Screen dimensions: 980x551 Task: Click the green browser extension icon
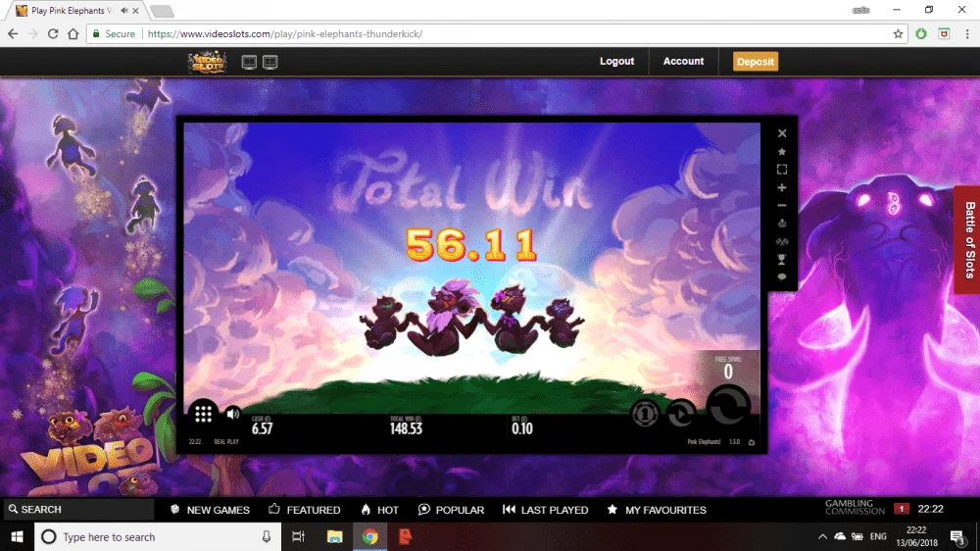click(x=921, y=33)
